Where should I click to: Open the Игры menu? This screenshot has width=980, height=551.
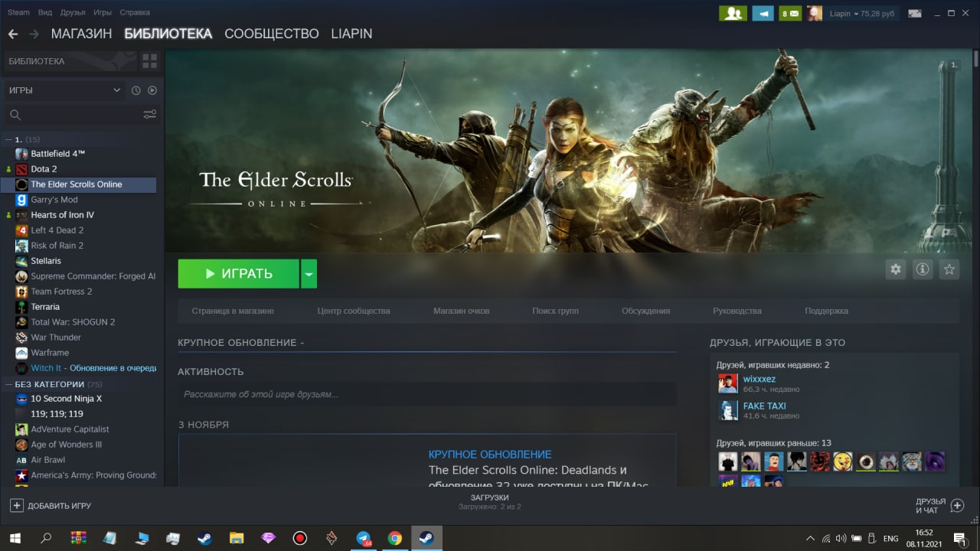[x=103, y=12]
